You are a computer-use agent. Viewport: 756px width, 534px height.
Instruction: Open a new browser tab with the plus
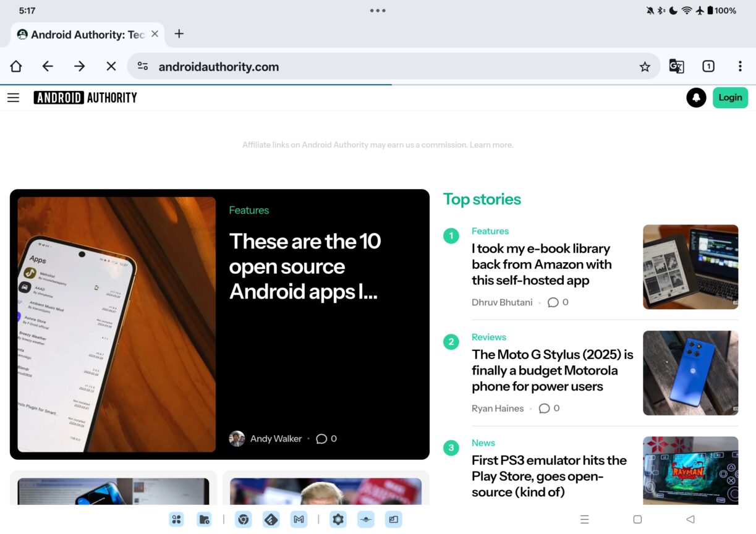(x=179, y=34)
